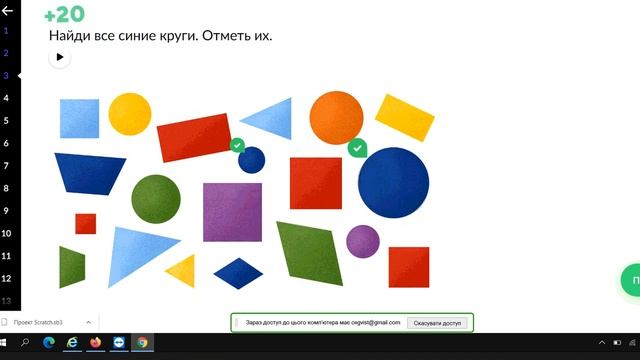Image resolution: width=640 pixels, height=360 pixels.
Task: Select the green circle
Action: click(x=156, y=199)
